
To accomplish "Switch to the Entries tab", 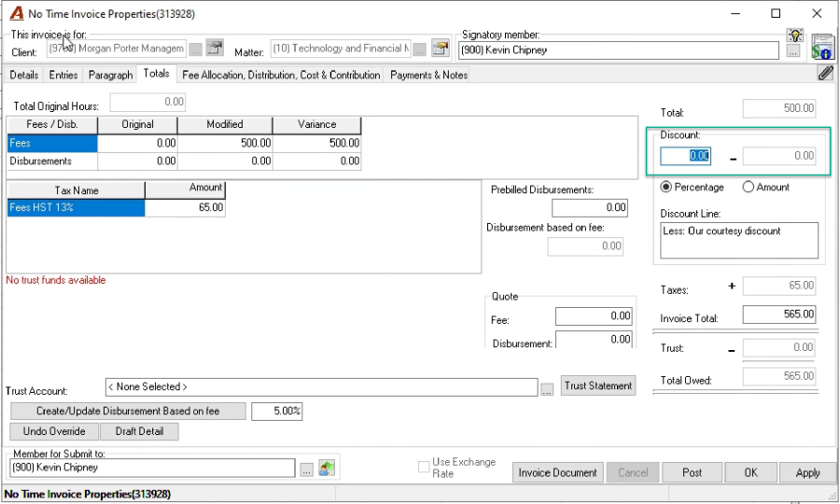I will pos(63,75).
